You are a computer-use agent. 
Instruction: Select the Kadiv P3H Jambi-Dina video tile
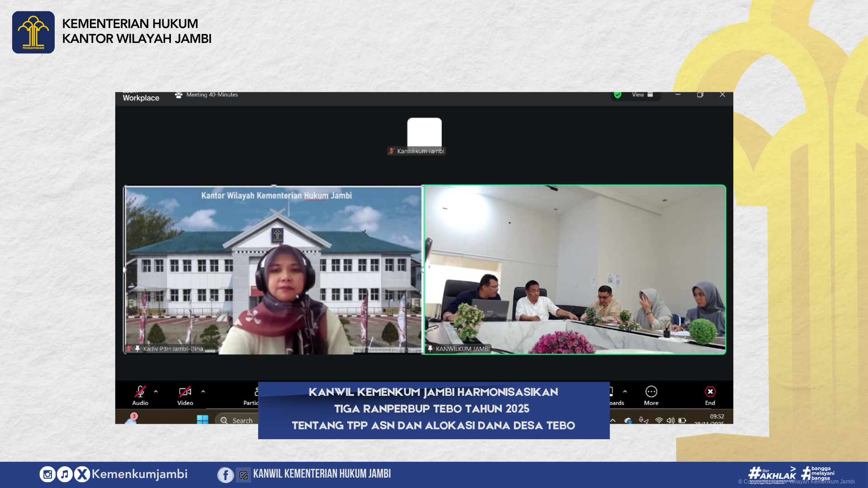274,270
